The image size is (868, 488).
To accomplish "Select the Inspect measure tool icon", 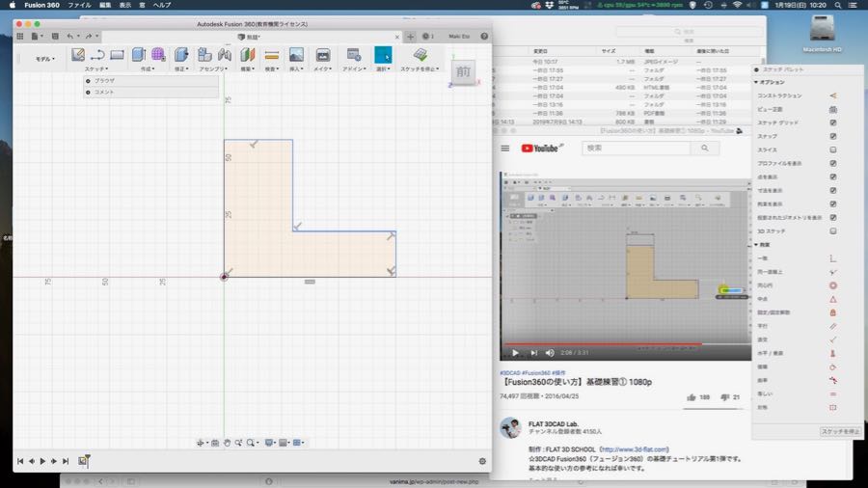I will (x=272, y=55).
